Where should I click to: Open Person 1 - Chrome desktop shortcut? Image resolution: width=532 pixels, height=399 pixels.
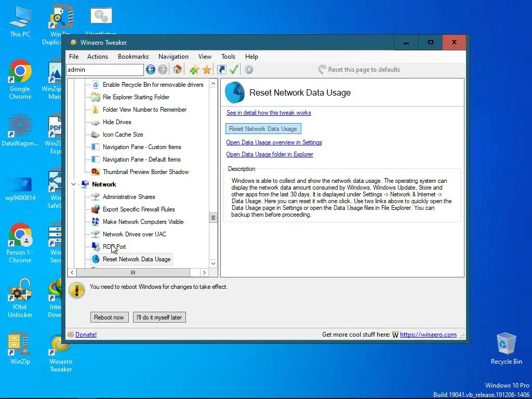(x=20, y=244)
